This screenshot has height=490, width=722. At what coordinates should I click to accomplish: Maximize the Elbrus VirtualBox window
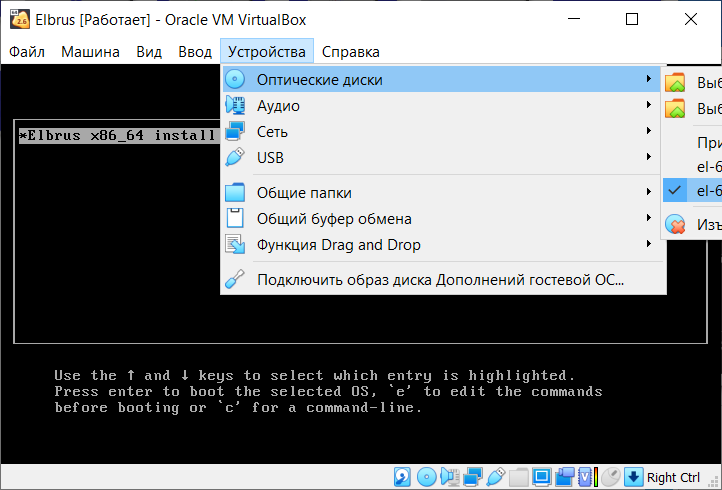[632, 19]
